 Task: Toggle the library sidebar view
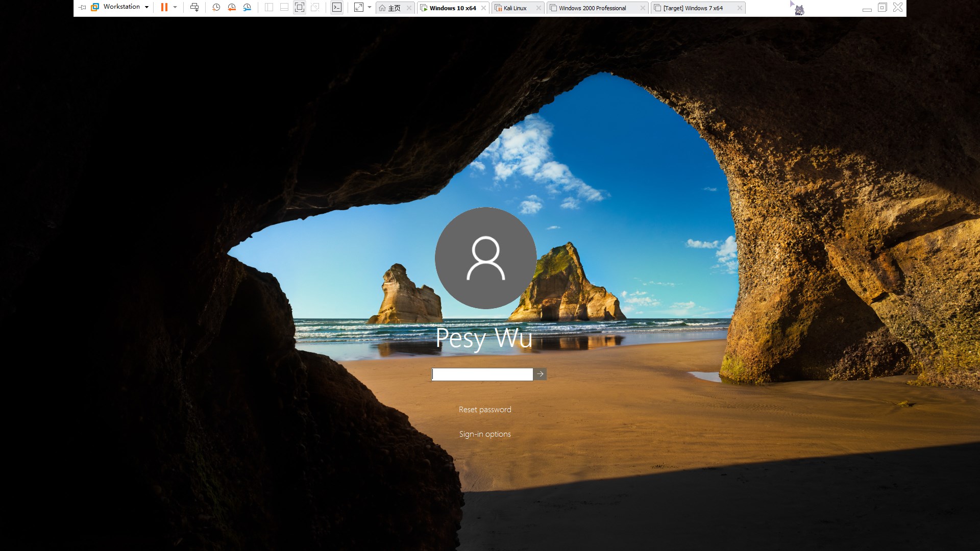[269, 8]
